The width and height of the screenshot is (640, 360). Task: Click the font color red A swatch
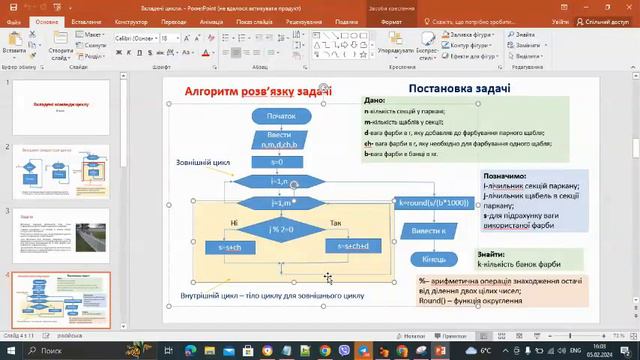pos(206,53)
